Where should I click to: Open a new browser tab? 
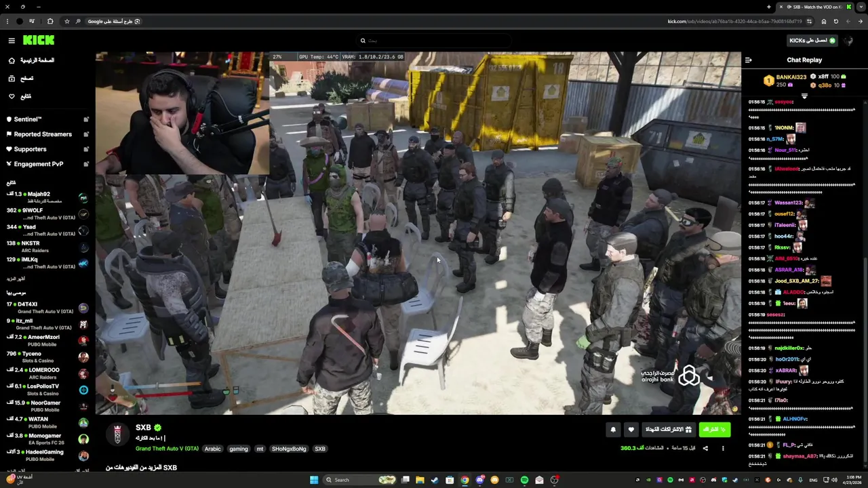click(x=769, y=7)
